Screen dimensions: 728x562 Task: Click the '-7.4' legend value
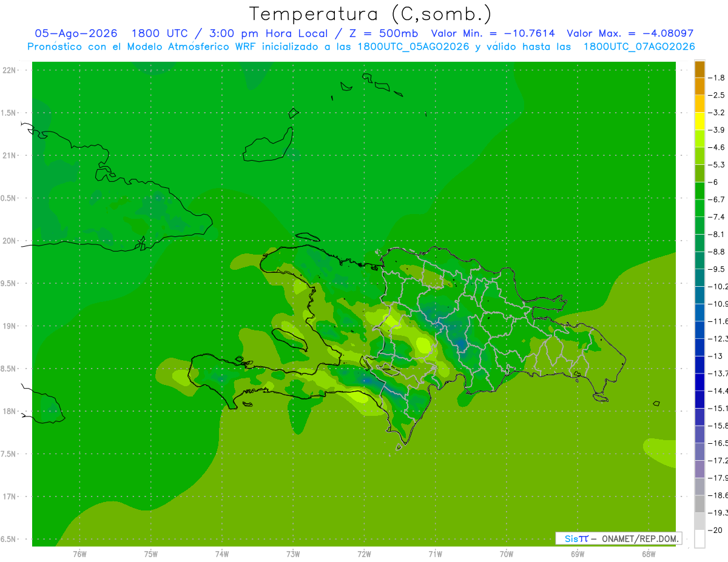pos(716,217)
